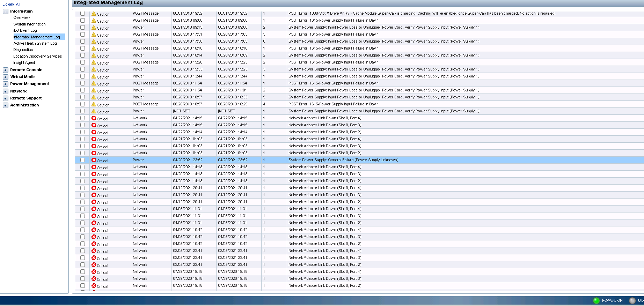Click critical icon on 07/29/2020 Port 3 row
The height and width of the screenshot is (306, 644).
click(x=94, y=279)
